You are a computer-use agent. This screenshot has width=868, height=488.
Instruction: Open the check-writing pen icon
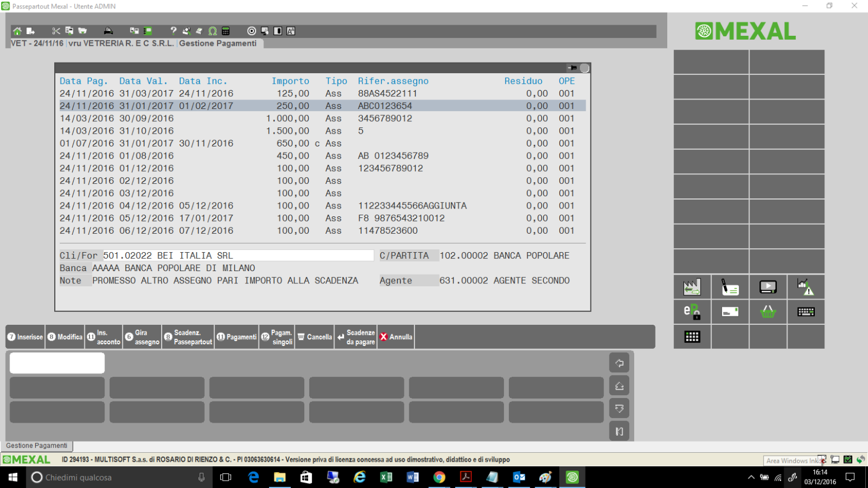pyautogui.click(x=730, y=287)
